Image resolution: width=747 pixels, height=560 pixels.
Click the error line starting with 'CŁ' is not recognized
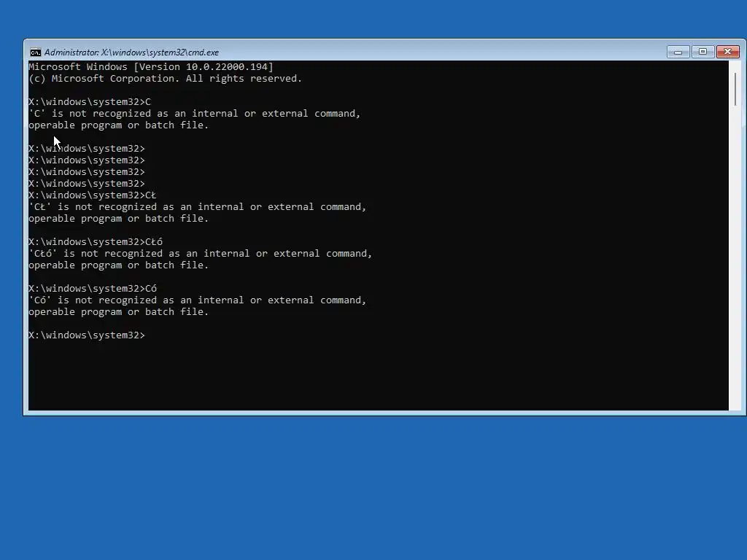tap(198, 206)
